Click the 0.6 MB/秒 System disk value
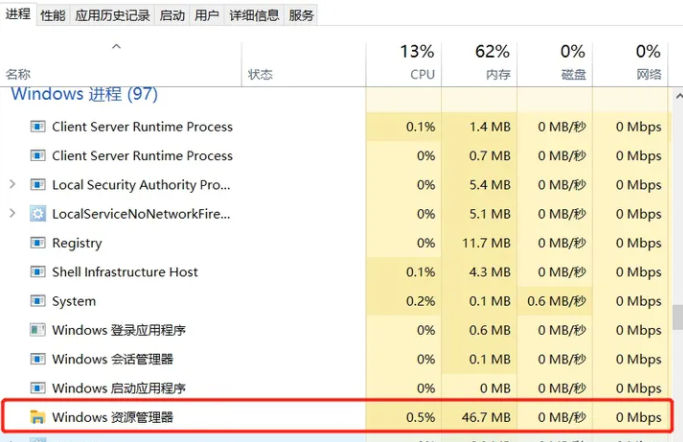683x442 pixels. pyautogui.click(x=556, y=301)
